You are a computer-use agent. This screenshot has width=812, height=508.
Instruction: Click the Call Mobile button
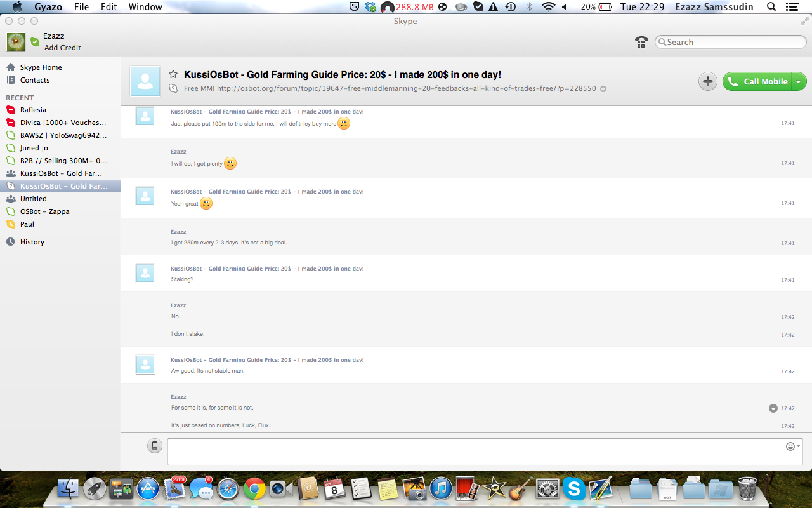[758, 81]
